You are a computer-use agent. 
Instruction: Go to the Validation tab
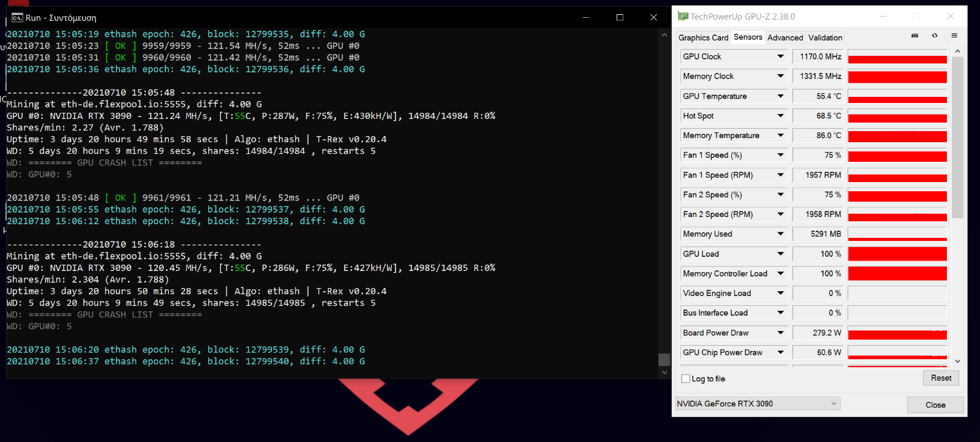click(825, 37)
